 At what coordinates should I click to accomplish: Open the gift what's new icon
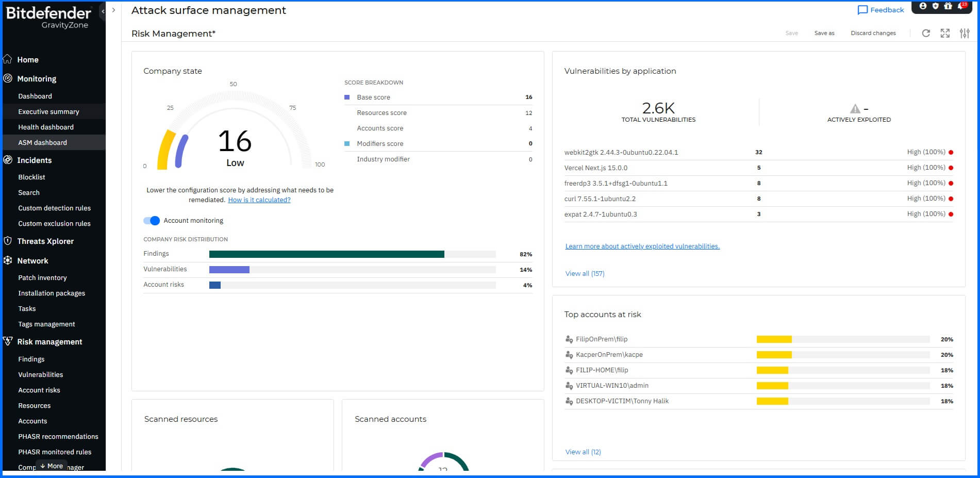click(x=948, y=6)
